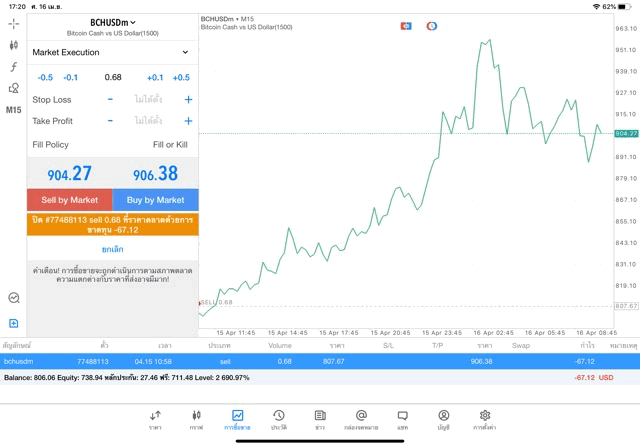640x447 pixels.
Task: Open the mailbox @ tab
Action: 361,420
